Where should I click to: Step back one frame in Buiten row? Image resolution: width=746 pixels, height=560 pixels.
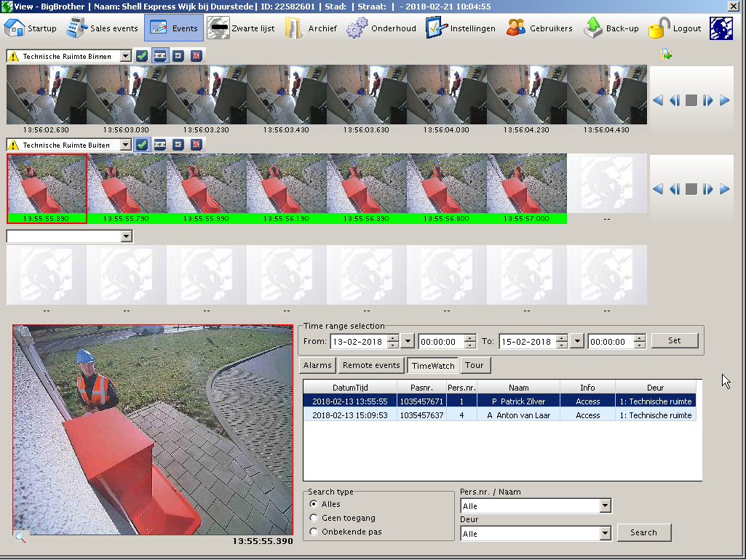point(675,189)
